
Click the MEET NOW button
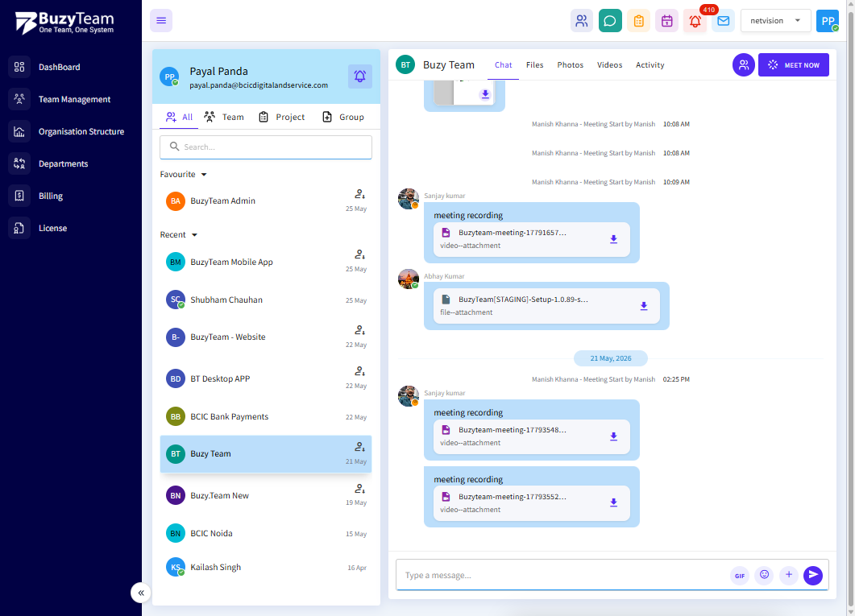tap(794, 64)
